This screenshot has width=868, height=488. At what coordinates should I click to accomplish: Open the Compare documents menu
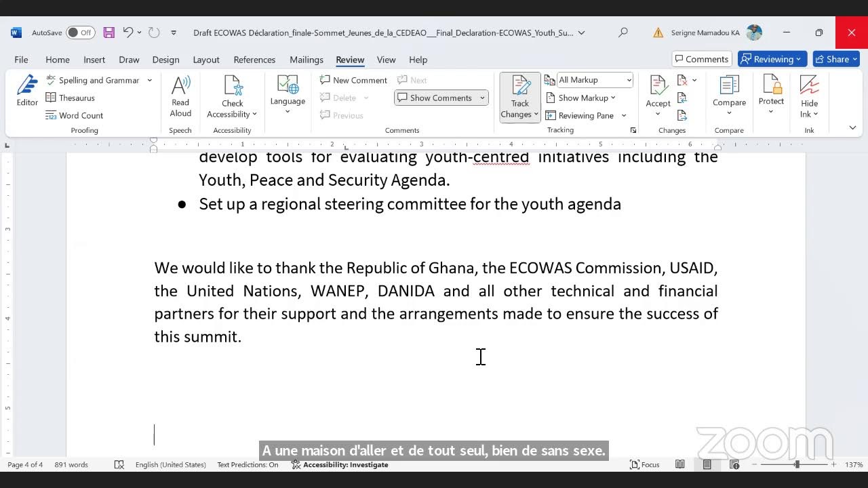(729, 95)
